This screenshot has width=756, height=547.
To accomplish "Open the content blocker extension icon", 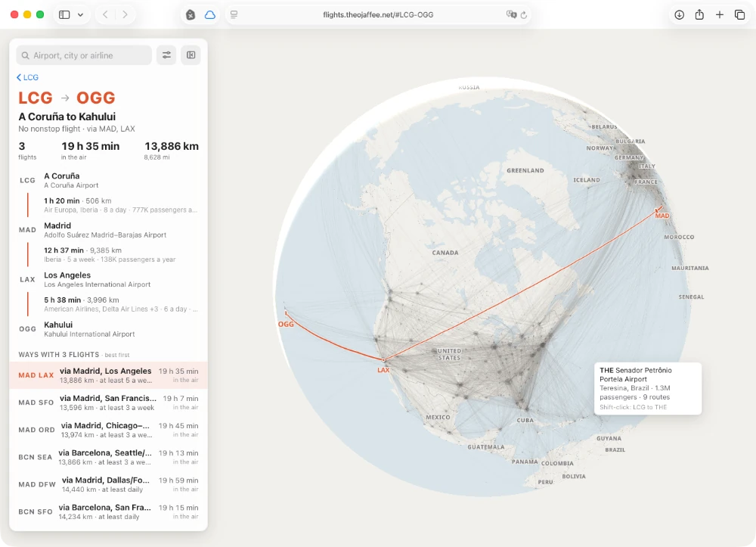I will click(x=191, y=15).
